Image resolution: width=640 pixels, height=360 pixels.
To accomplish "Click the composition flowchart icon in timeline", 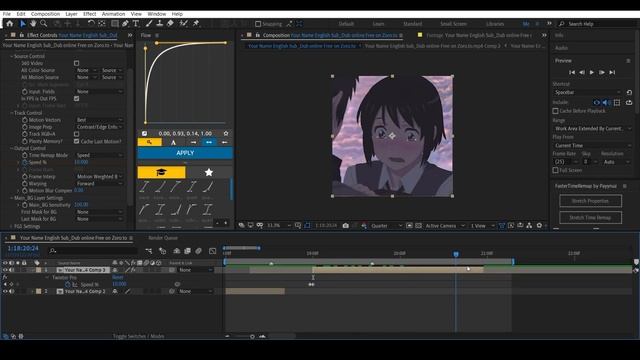I will [x=149, y=251].
